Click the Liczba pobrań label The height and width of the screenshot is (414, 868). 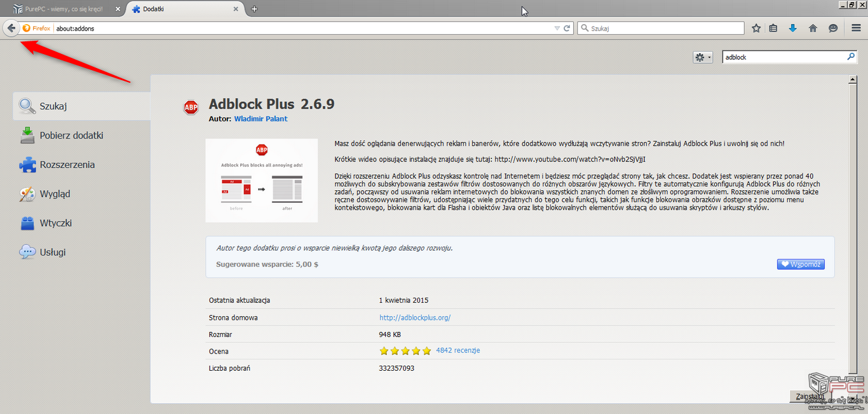(229, 368)
